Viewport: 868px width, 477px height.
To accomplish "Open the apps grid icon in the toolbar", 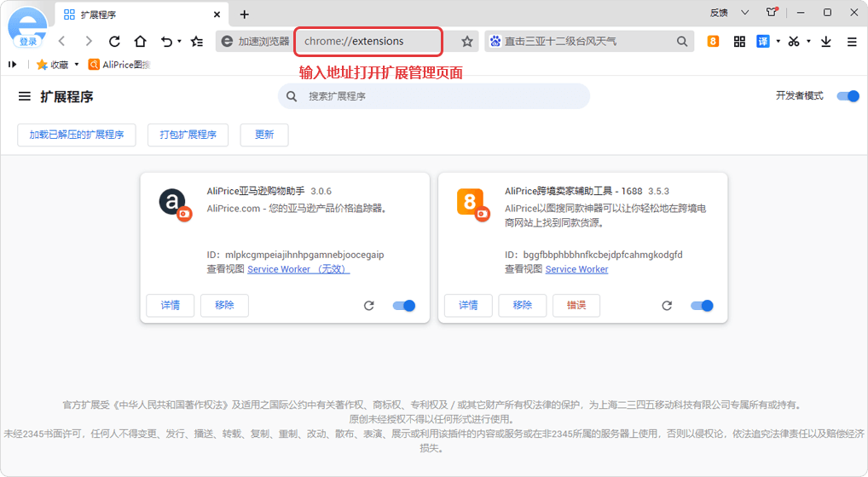I will coord(739,41).
